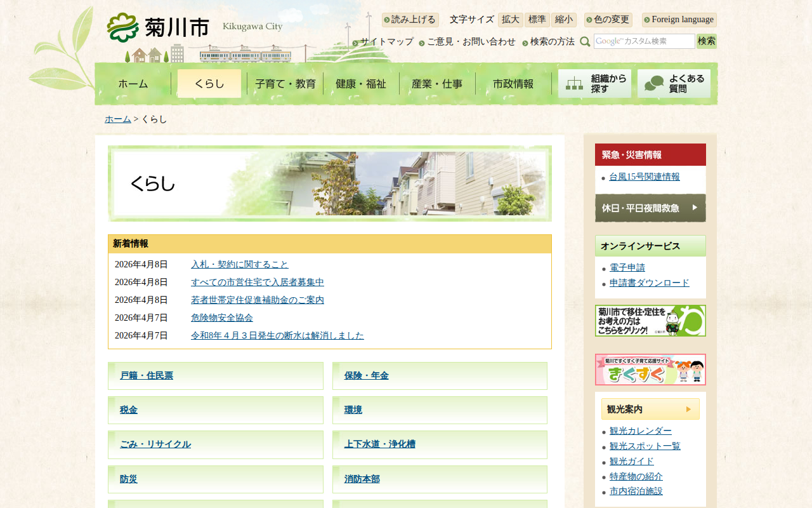The height and width of the screenshot is (508, 812).
Task: Open the 色の変更 color change option
Action: 608,20
